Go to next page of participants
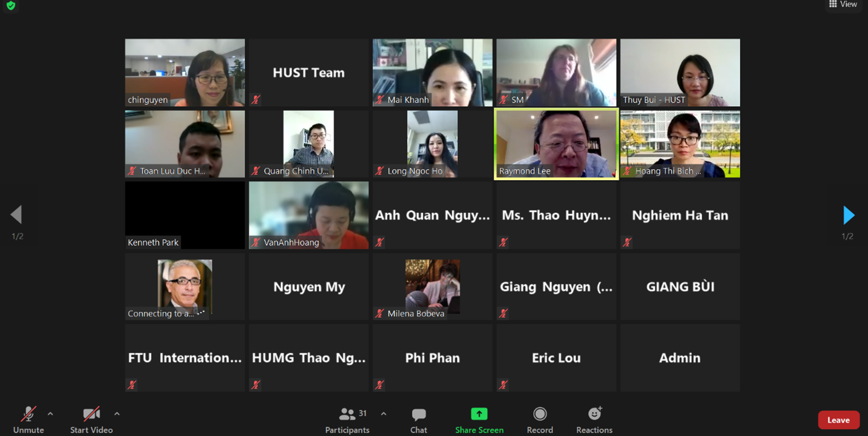Image resolution: width=868 pixels, height=436 pixels. (x=848, y=215)
